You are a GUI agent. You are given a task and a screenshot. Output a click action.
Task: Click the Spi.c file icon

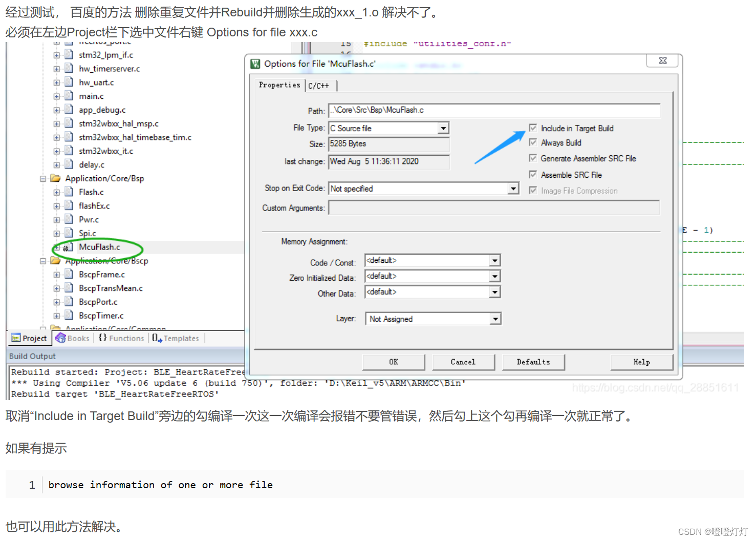pyautogui.click(x=69, y=233)
